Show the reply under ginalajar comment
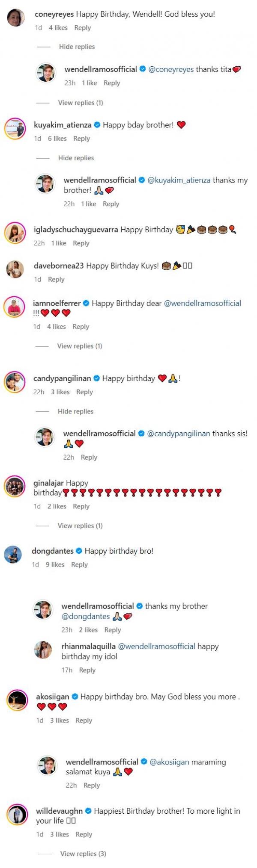Screen dimensions: 257x868 (80, 526)
